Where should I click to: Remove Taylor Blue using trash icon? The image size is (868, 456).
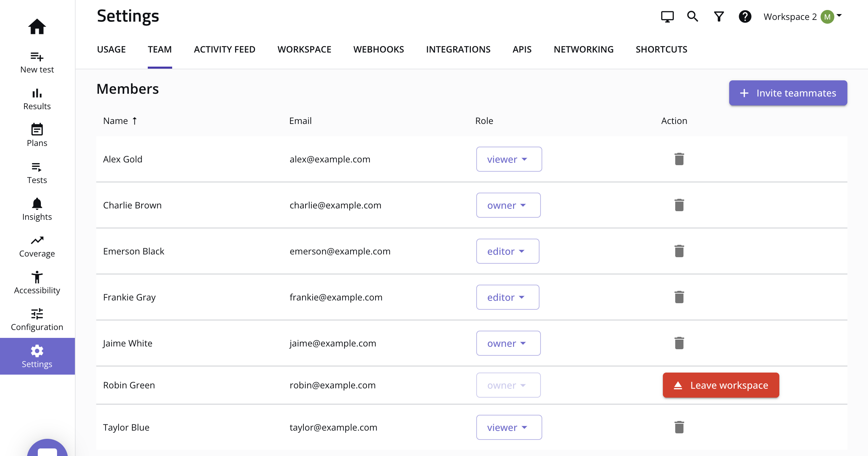point(679,427)
